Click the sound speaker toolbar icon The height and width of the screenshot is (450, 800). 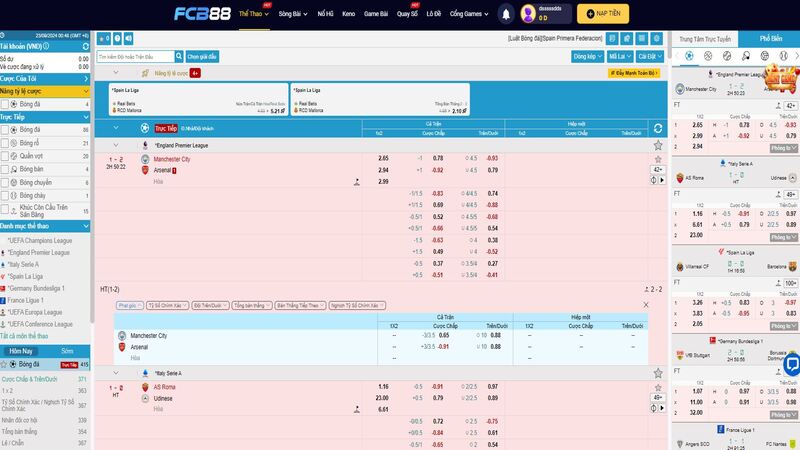coord(129,39)
